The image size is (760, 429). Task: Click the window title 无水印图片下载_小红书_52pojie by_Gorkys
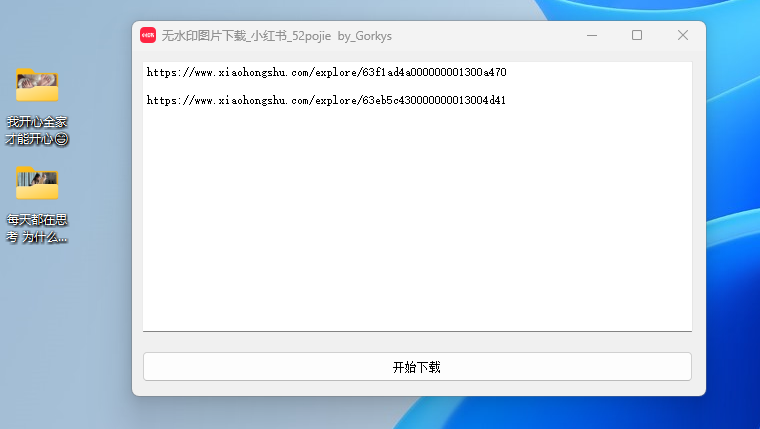[276, 36]
